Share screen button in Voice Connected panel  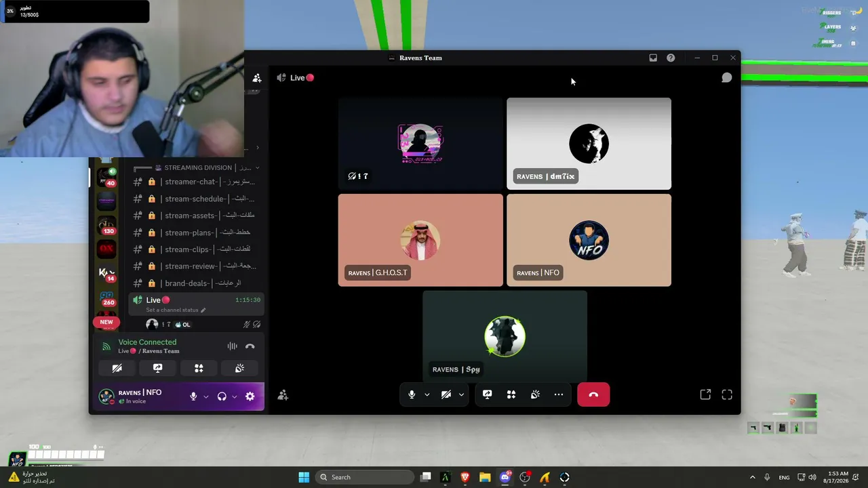point(158,368)
